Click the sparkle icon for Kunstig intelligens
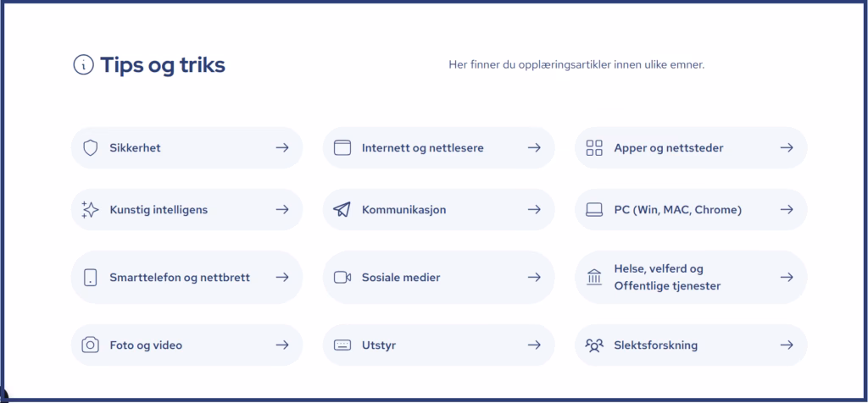Image resolution: width=868 pixels, height=403 pixels. [x=91, y=210]
